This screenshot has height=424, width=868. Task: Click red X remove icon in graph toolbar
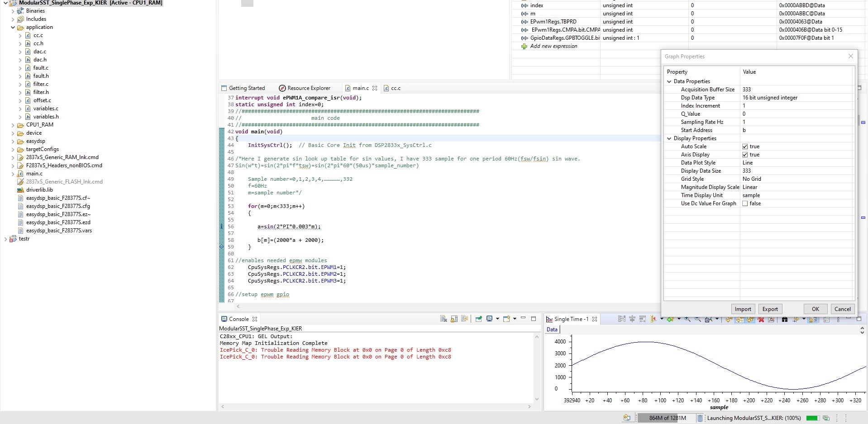click(x=761, y=319)
